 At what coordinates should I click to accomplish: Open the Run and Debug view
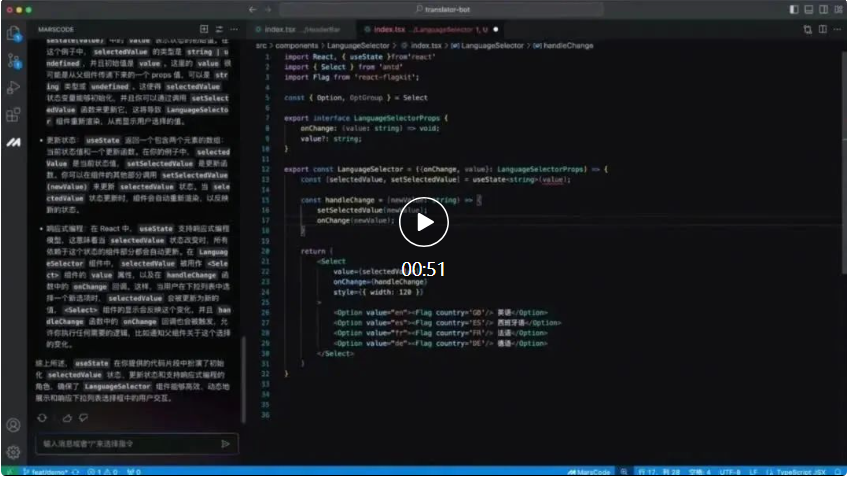click(x=14, y=88)
